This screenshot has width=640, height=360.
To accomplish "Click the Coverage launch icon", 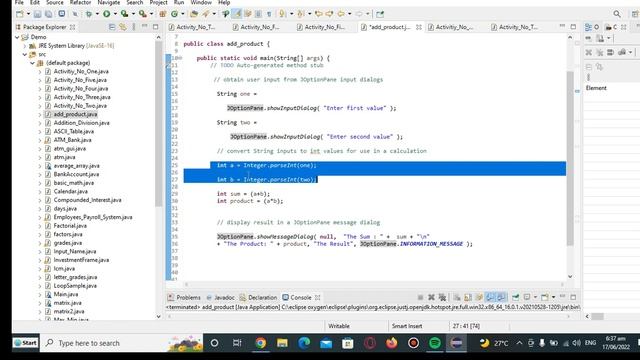I will click(124, 14).
